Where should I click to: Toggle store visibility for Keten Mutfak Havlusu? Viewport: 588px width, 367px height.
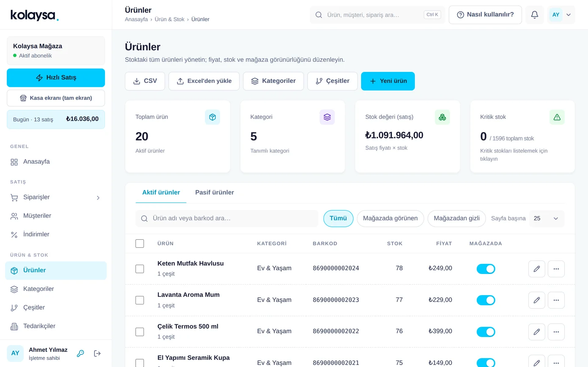click(486, 269)
